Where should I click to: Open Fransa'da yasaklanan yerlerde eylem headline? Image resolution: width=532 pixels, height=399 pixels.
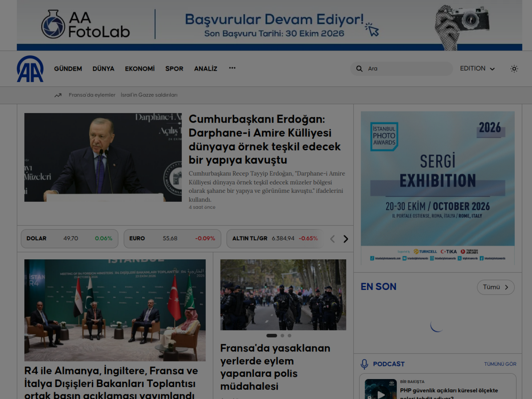pyautogui.click(x=275, y=367)
